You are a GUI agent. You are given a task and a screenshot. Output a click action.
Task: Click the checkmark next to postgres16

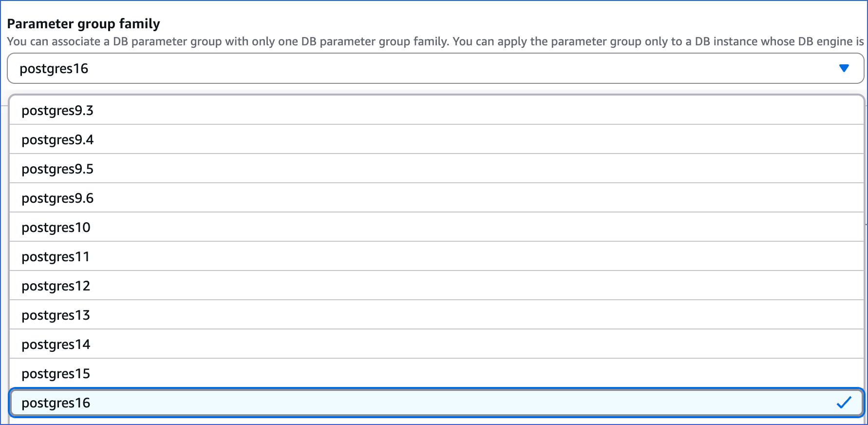pyautogui.click(x=844, y=403)
